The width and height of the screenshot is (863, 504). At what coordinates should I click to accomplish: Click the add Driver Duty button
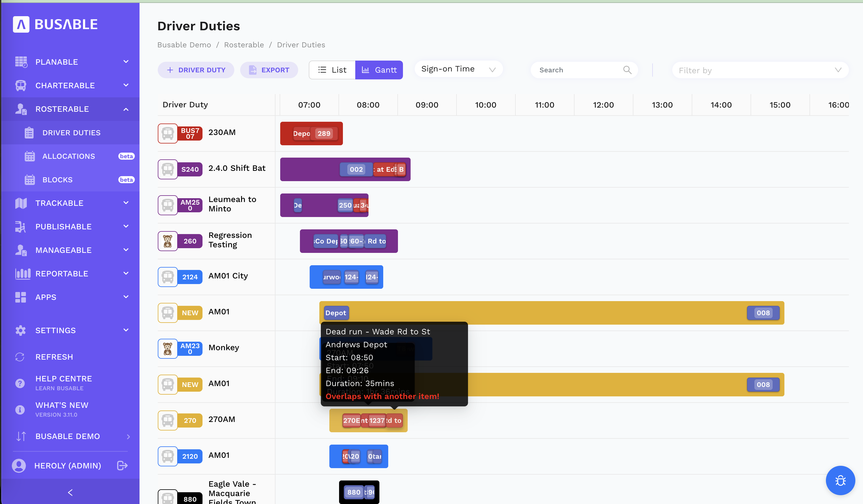click(196, 70)
